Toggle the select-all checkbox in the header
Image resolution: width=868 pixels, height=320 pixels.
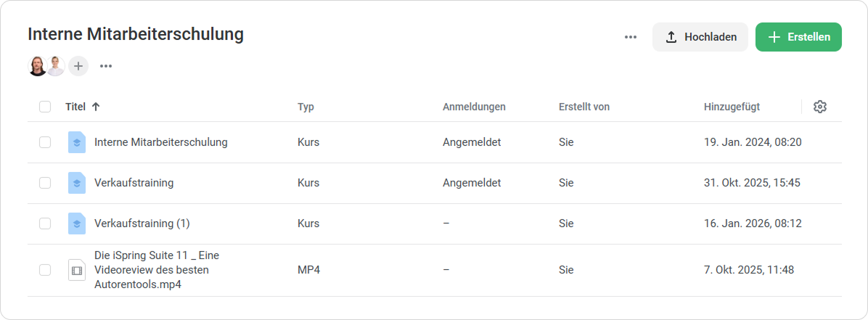(45, 107)
